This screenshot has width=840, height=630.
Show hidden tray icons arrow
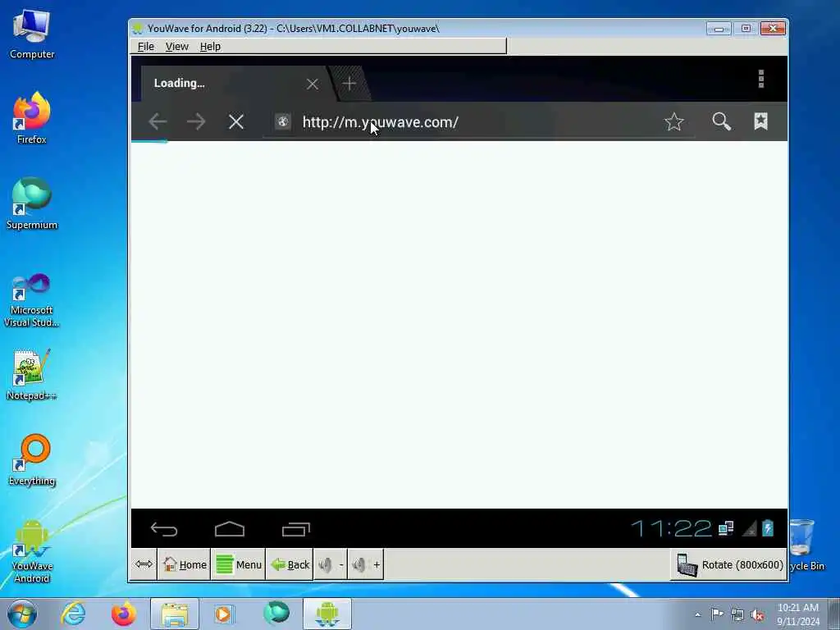click(697, 614)
